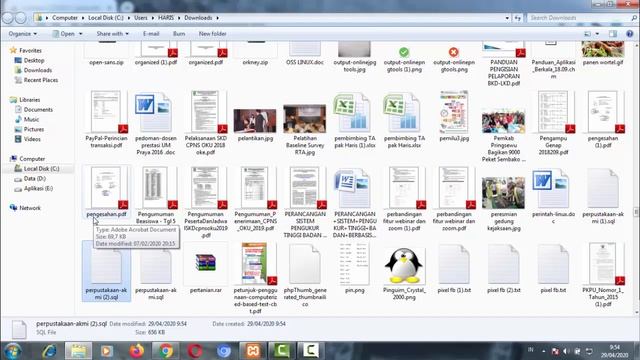Screen dimensions: 640x360
Task: Select PayPal-Perincian transaksi.pdf file
Action: coord(107,120)
